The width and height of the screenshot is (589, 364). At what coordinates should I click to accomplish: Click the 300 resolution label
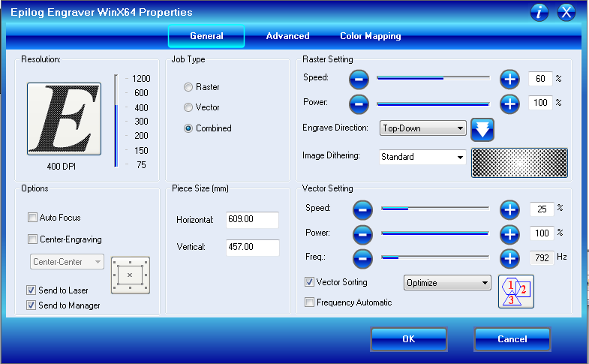point(141,122)
